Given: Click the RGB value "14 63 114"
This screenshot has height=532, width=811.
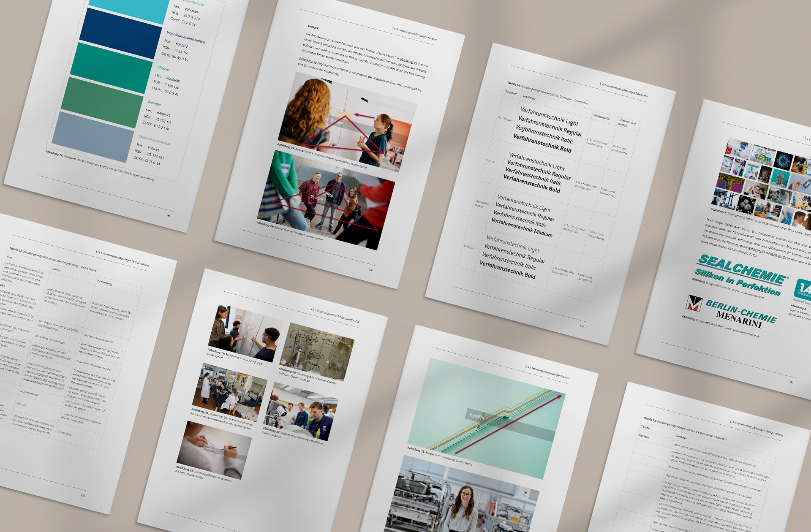Looking at the screenshot, I should (x=181, y=51).
